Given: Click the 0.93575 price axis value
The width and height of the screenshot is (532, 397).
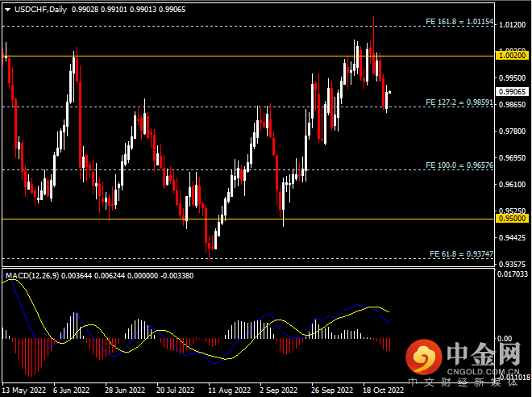Looking at the screenshot, I should pos(513,264).
